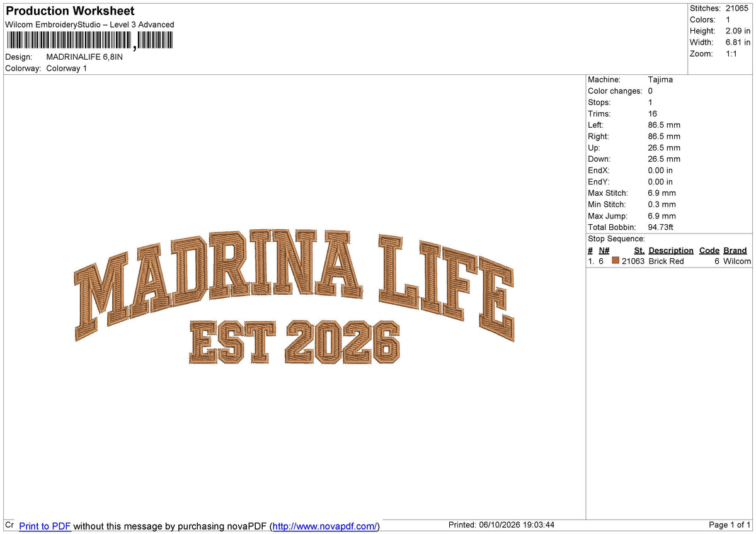The width and height of the screenshot is (756, 534).
Task: Select the Width value 6.81 in
Action: [x=738, y=42]
